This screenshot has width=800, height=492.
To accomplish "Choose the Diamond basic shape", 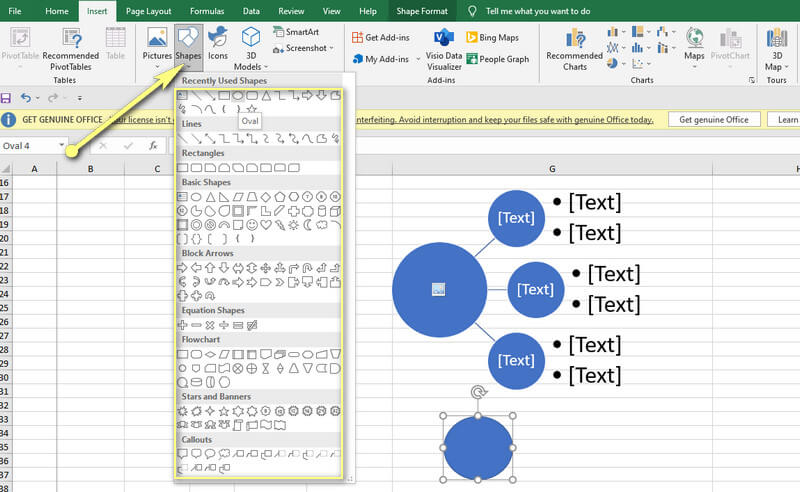I will click(x=266, y=197).
